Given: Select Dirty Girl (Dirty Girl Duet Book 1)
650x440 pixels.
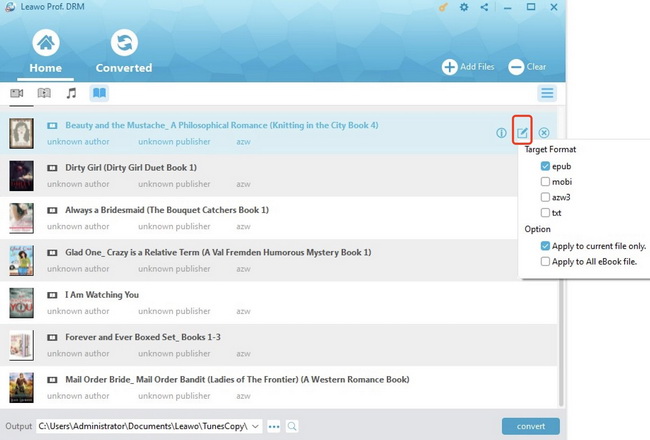Looking at the screenshot, I should [x=131, y=168].
